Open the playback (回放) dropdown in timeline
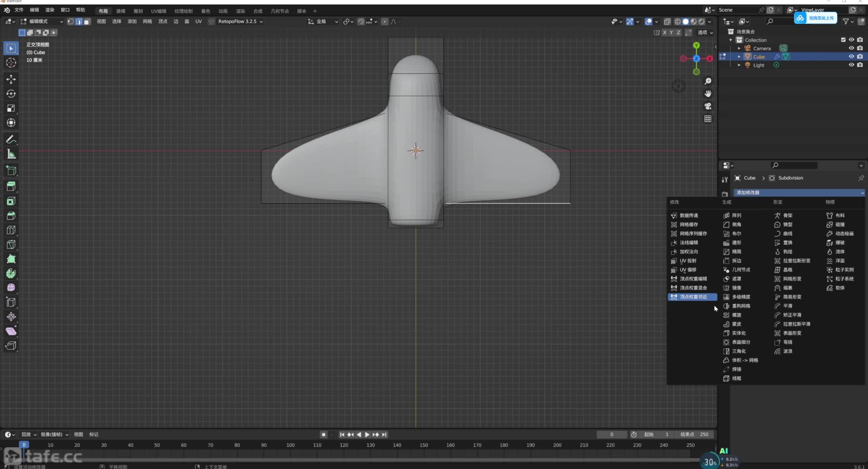Screen dimensions: 868x469 point(29,434)
